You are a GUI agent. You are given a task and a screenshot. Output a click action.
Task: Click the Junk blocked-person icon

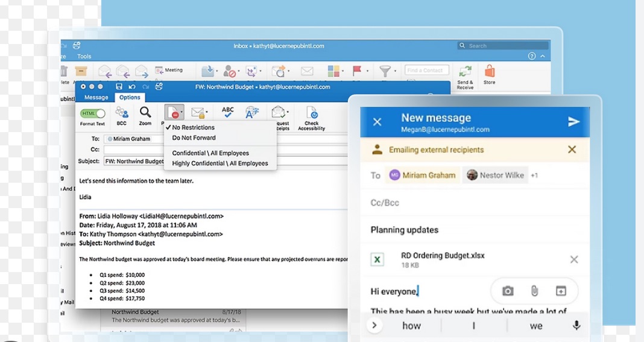(x=229, y=71)
